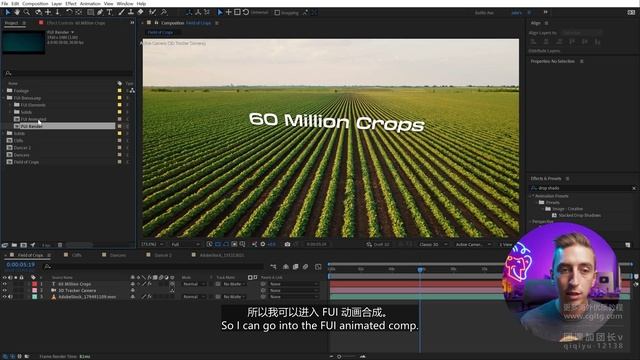The image size is (640, 360).
Task: Switch to the Cliffs timeline tab
Action: pyautogui.click(x=77, y=255)
